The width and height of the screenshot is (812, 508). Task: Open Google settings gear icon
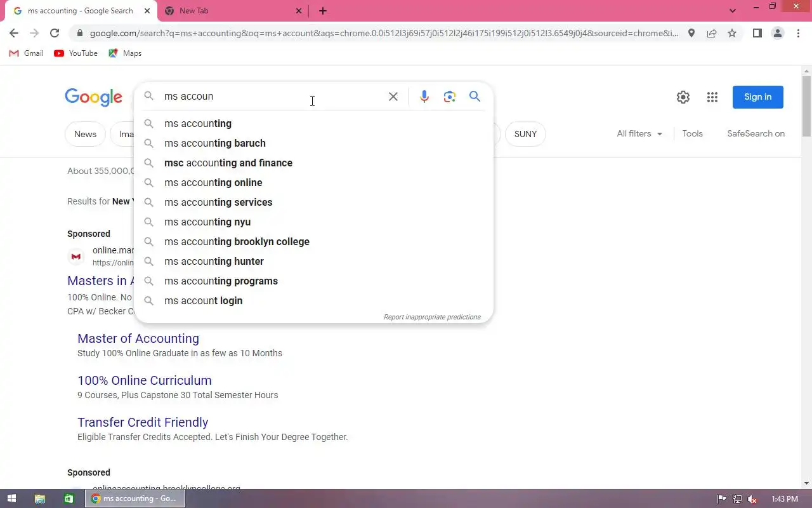(x=683, y=97)
